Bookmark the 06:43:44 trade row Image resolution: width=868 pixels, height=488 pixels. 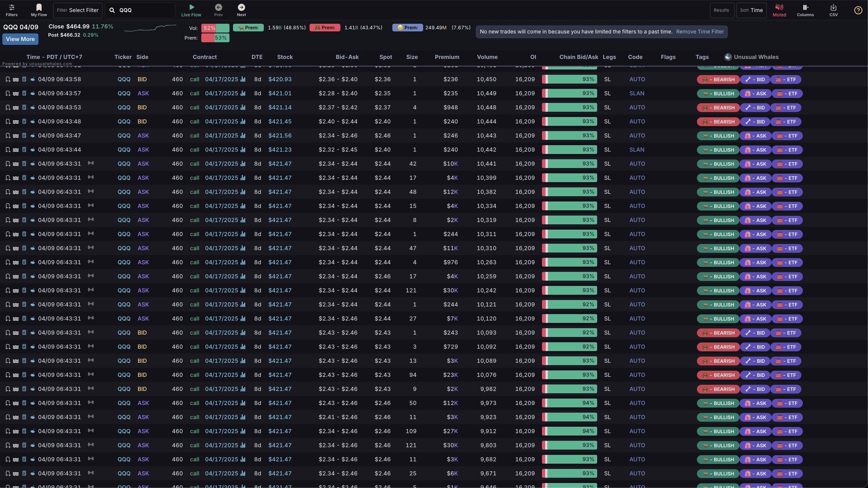8,150
